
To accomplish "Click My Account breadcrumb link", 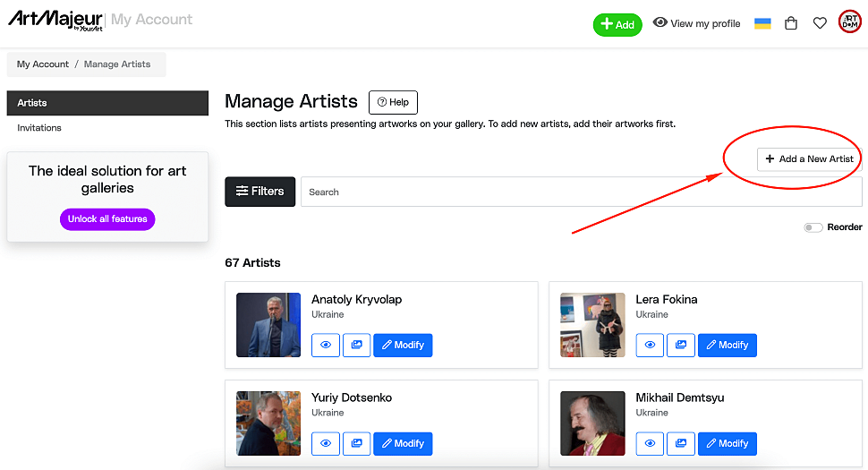I will (43, 64).
